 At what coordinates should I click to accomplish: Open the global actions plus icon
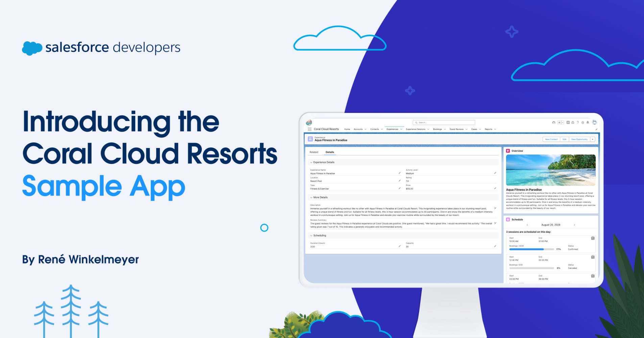tap(568, 123)
